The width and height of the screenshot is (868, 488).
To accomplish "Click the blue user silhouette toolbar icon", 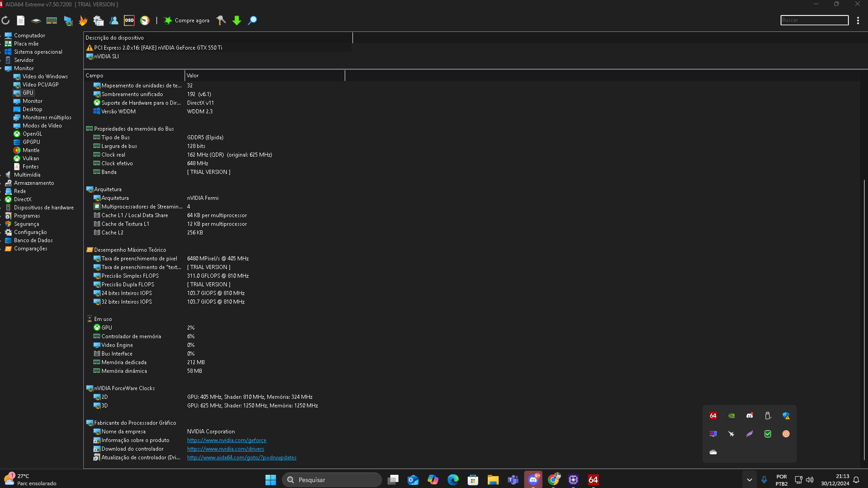I will click(x=114, y=20).
